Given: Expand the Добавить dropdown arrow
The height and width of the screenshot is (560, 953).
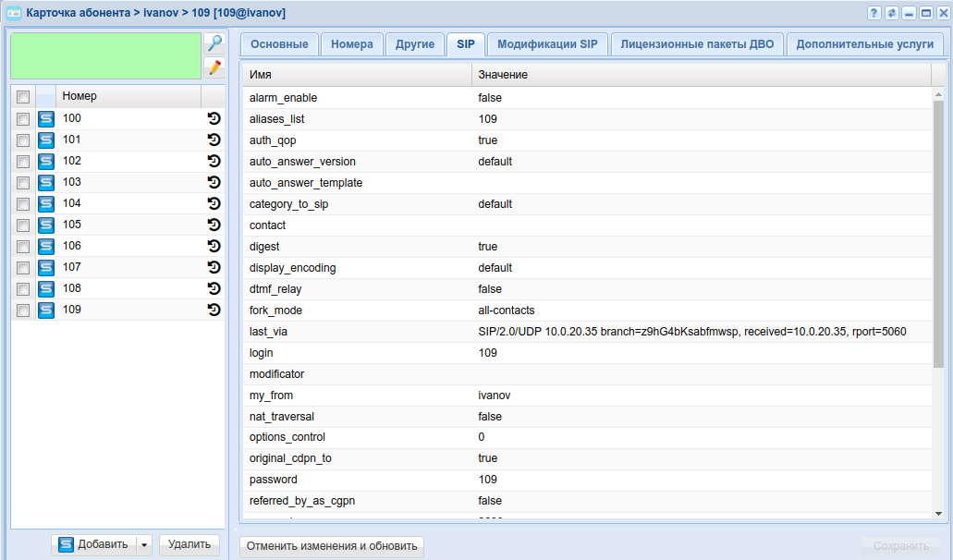Looking at the screenshot, I should coord(144,545).
